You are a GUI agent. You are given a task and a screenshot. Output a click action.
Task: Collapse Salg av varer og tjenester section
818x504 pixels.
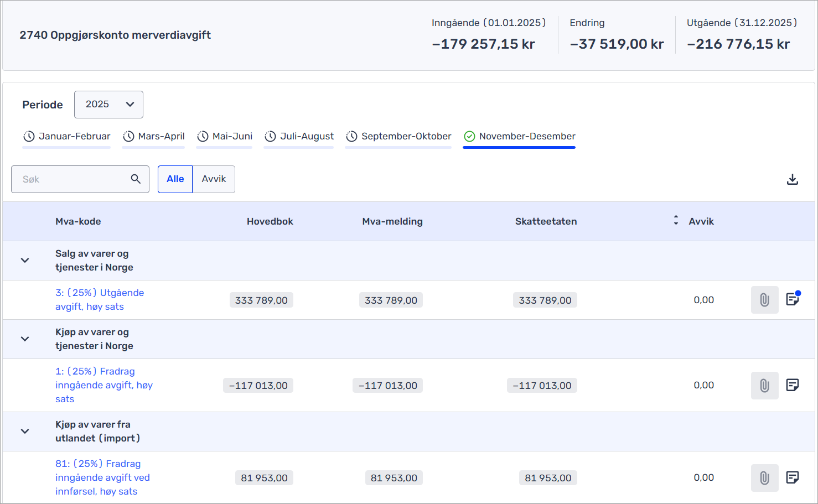[x=25, y=261]
